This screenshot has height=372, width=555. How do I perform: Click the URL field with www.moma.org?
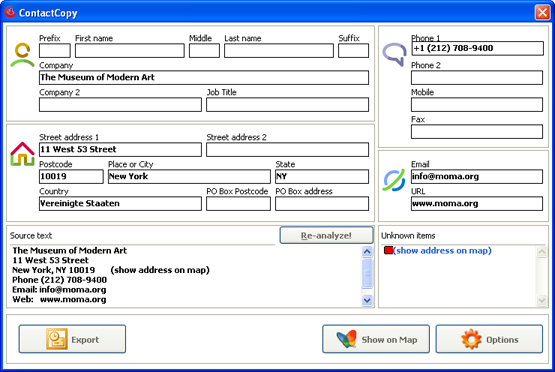click(x=477, y=204)
